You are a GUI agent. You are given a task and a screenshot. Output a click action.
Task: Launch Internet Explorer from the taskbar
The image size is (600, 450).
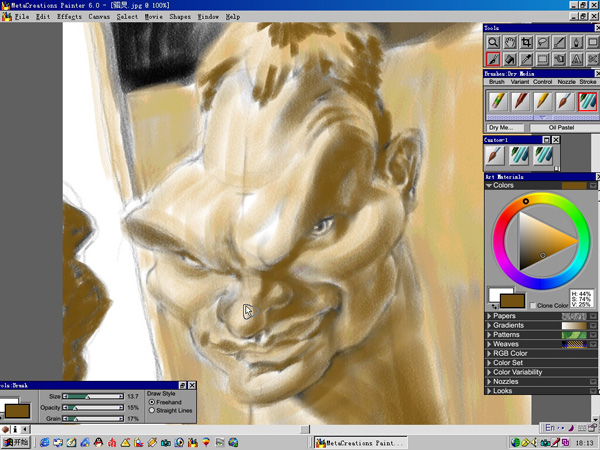45,443
